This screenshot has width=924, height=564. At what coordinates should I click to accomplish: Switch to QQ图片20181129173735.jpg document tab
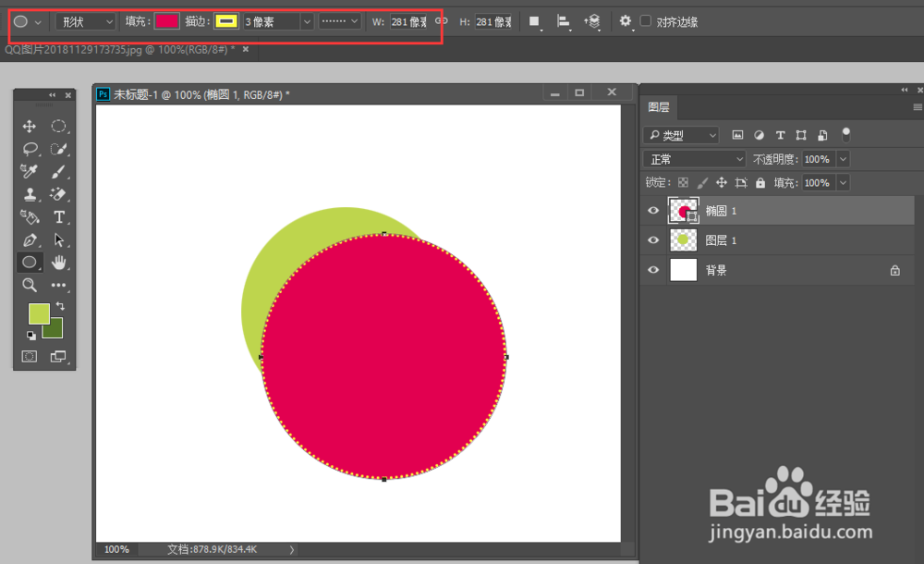point(119,50)
